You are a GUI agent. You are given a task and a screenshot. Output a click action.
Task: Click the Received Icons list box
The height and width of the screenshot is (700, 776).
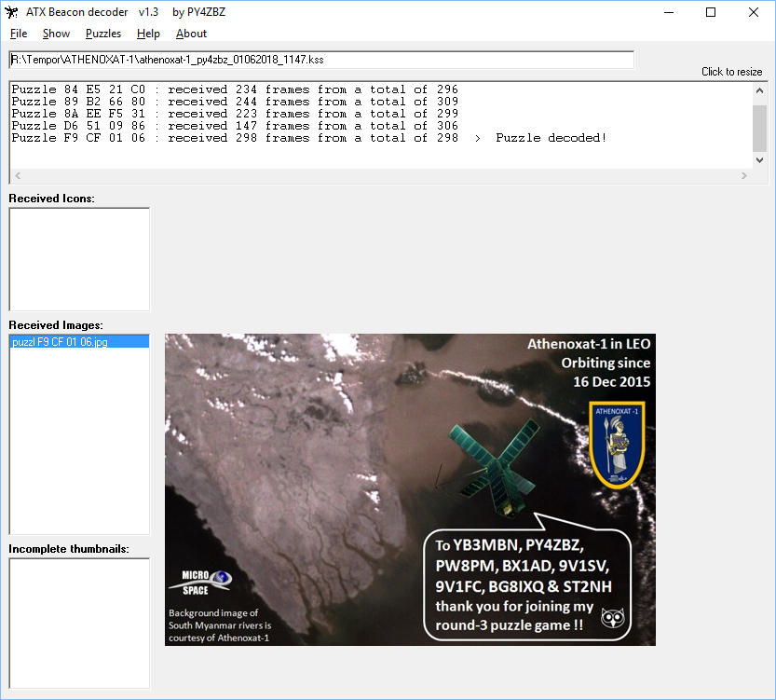coord(79,259)
